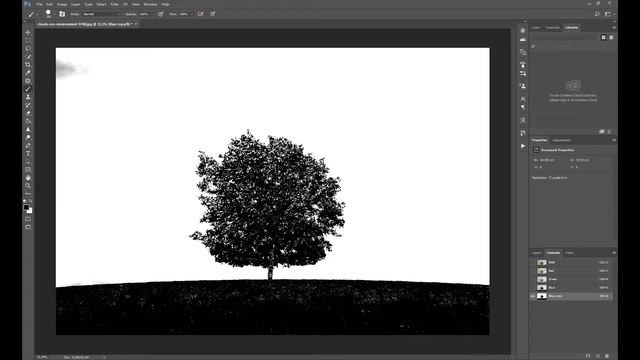Show the Green channel visibility
This screenshot has width=640, height=360.
pyautogui.click(x=533, y=280)
